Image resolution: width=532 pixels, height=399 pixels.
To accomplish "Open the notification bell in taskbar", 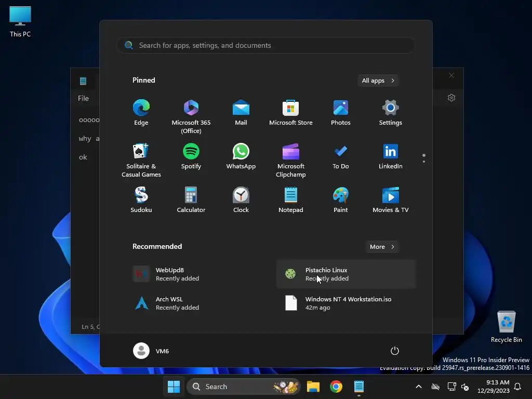I will pyautogui.click(x=518, y=387).
